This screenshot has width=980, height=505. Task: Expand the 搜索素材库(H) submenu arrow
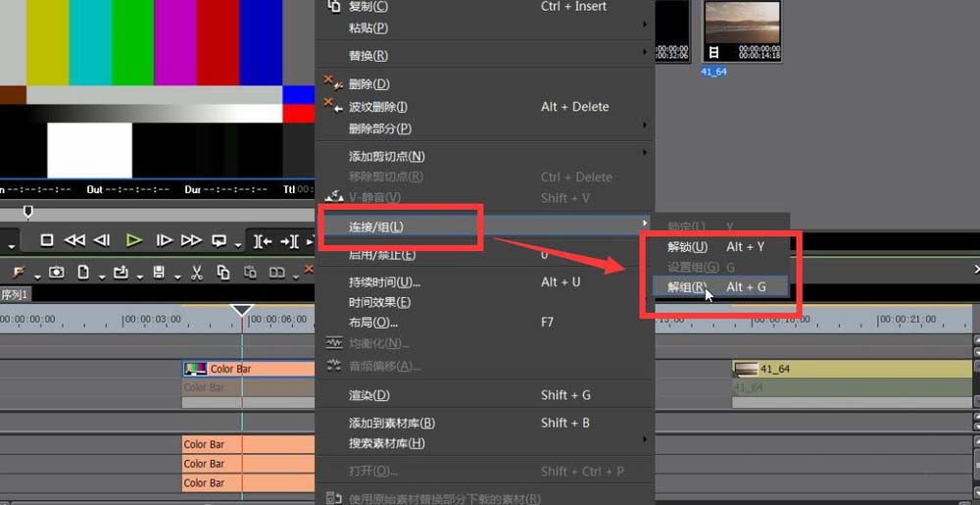coord(645,440)
